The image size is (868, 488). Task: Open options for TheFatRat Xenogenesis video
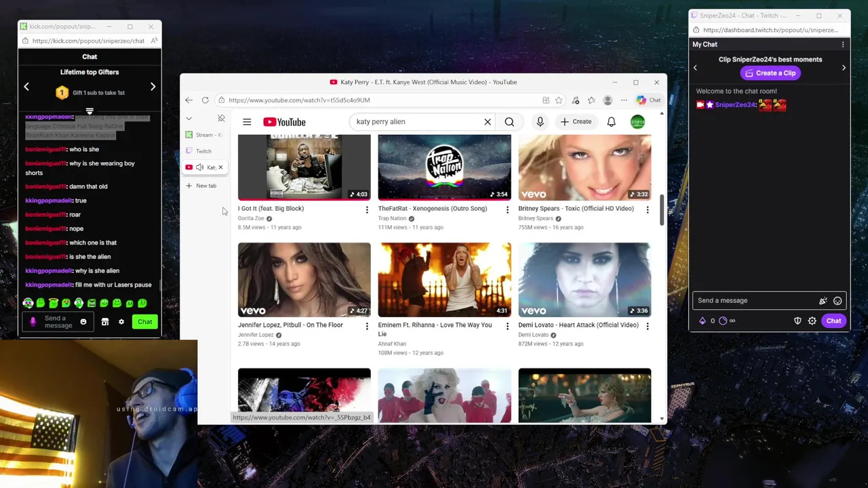[507, 210]
